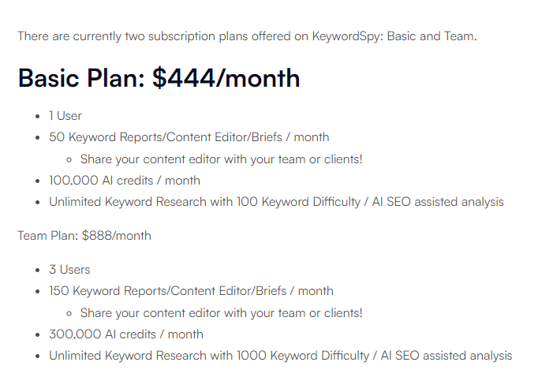Click the "300,000 AI credits / month" line
The height and width of the screenshot is (392, 542).
(126, 334)
